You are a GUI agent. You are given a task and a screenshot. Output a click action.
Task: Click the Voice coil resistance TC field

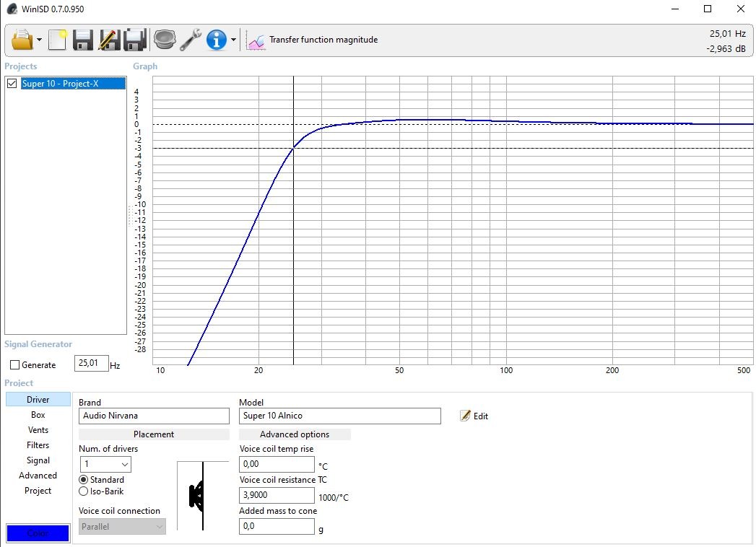click(277, 495)
